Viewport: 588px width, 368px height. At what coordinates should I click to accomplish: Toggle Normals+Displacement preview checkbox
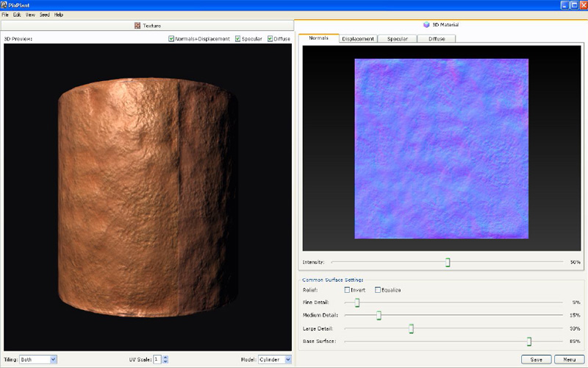[x=171, y=39]
